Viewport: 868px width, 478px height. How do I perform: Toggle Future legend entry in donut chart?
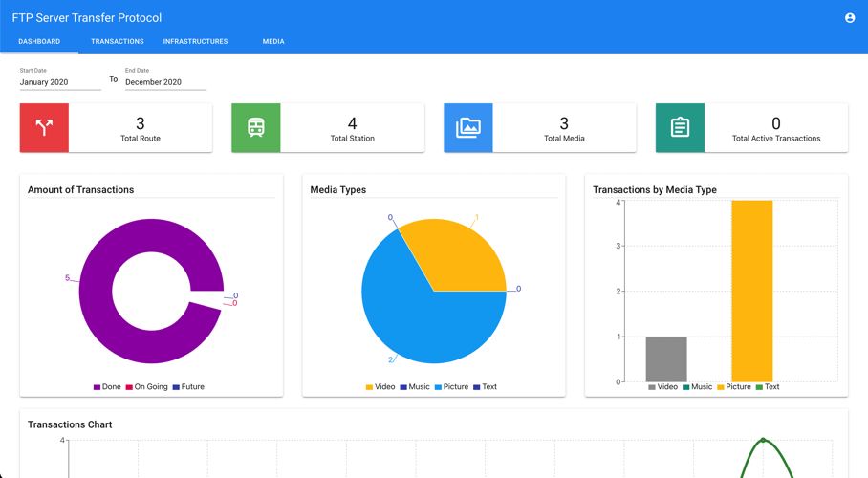pos(188,387)
